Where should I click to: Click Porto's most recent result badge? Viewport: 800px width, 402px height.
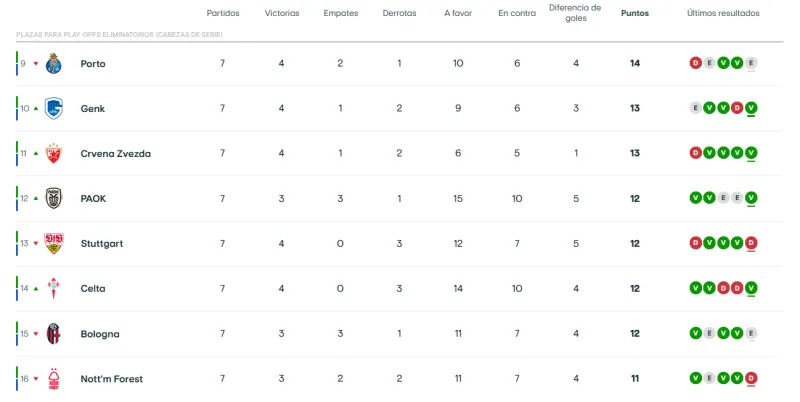[x=751, y=63]
